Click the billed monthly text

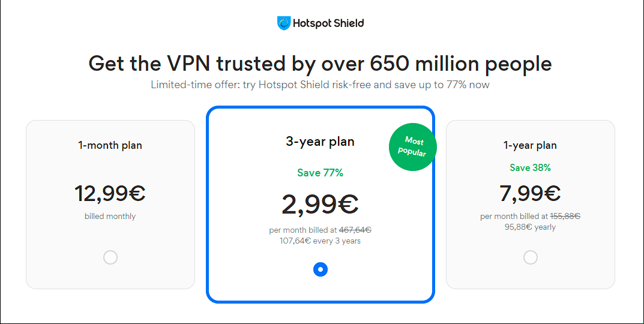110,216
